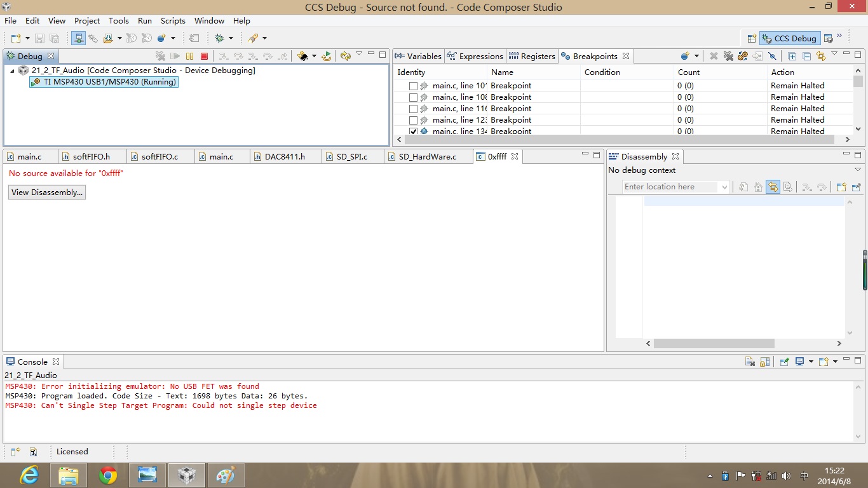Open Google Chrome from the taskbar

click(x=108, y=475)
